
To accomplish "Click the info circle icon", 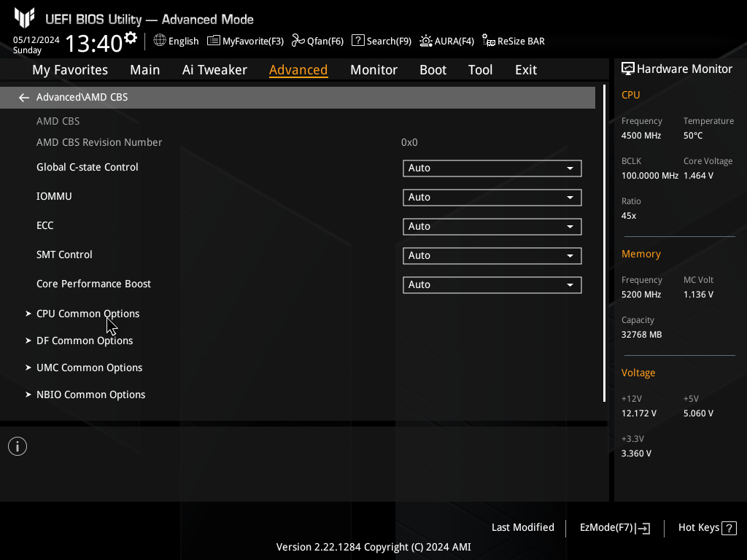I will point(18,446).
